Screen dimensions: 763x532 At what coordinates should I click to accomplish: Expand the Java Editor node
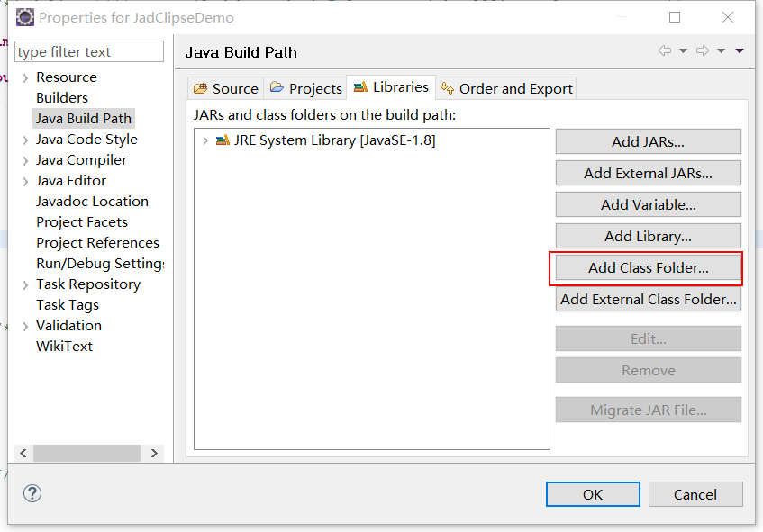click(25, 182)
